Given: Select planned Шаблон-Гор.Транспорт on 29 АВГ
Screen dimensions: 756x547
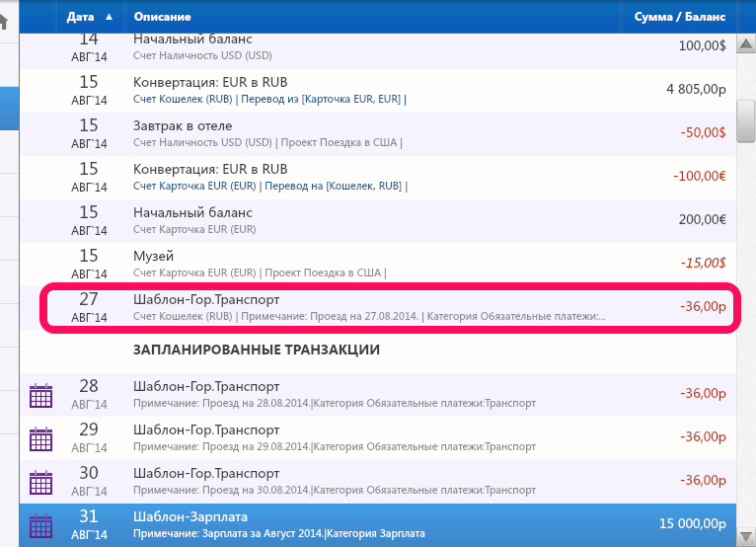Looking at the screenshot, I should [378, 438].
